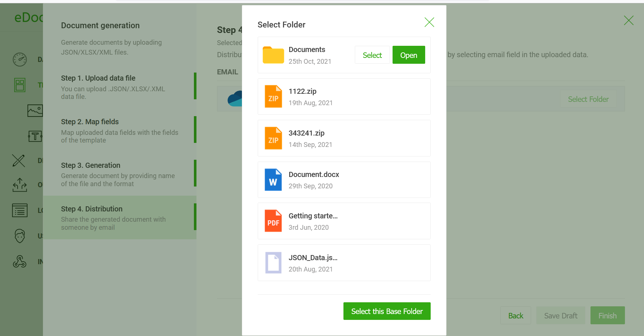View Logs using the sidebar icon

coord(19,210)
